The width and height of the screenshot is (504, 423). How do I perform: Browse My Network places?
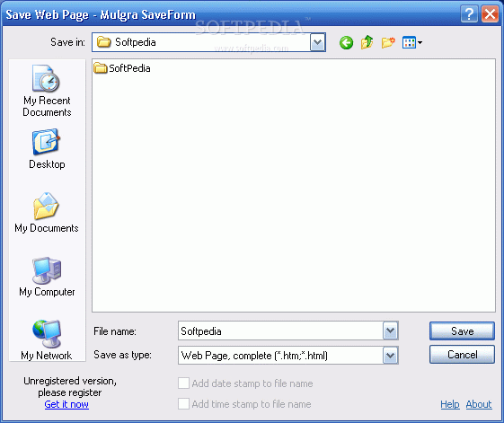(47, 340)
